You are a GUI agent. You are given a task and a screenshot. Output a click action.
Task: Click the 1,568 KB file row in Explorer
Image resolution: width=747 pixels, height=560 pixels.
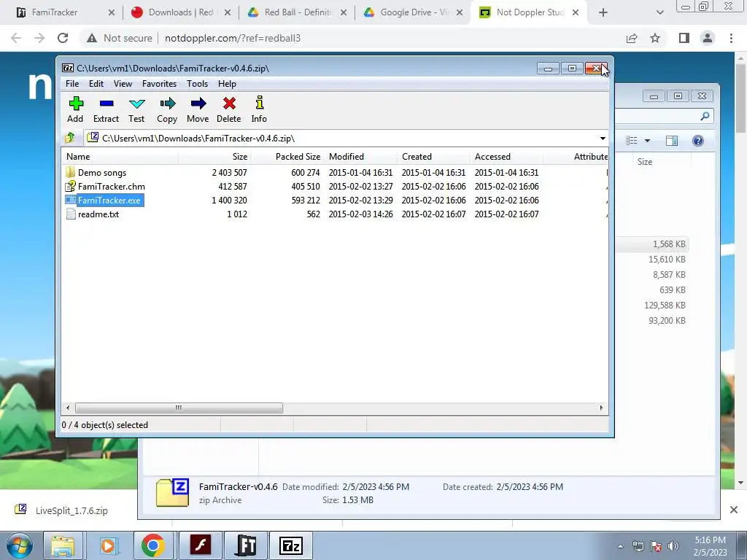point(652,244)
